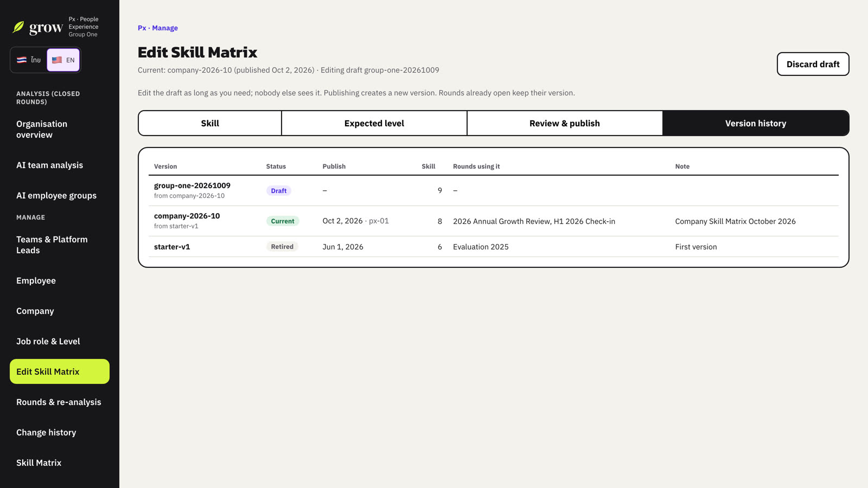Click the Rounds using it column header
The height and width of the screenshot is (488, 868).
point(476,166)
